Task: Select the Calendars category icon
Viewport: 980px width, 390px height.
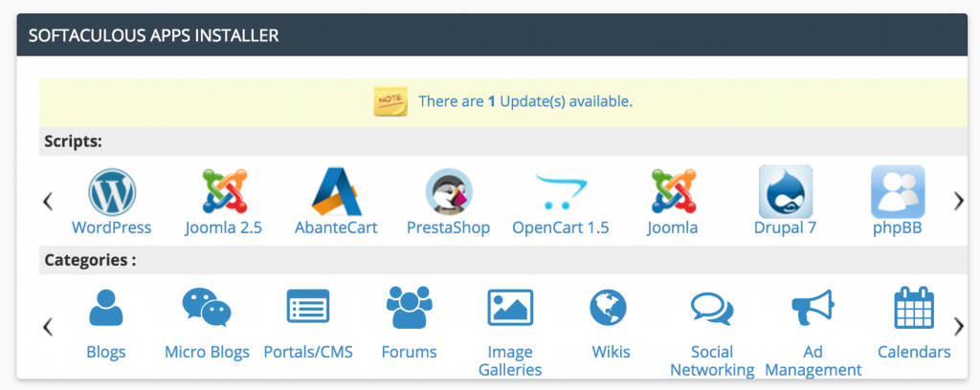Action: pos(914,308)
